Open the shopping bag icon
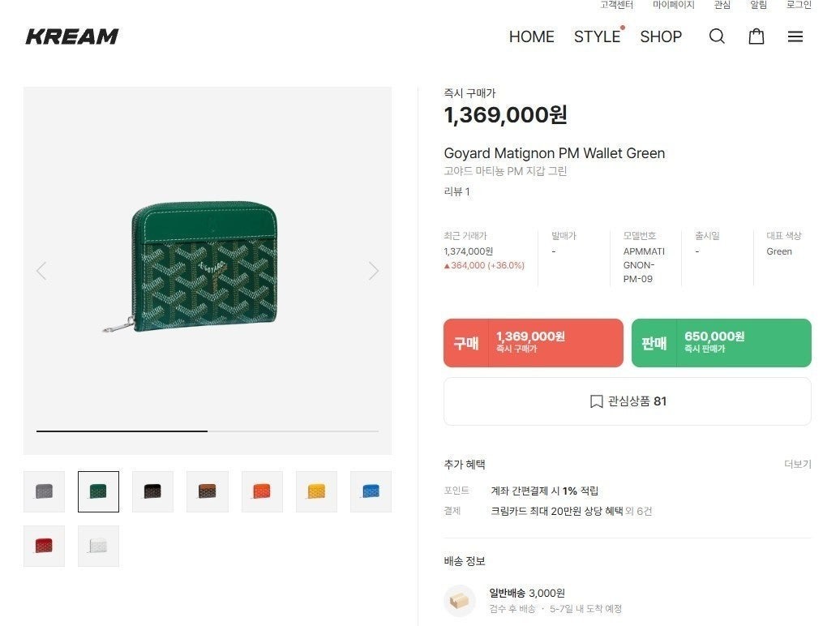Screen dimensions: 840x626 (756, 36)
